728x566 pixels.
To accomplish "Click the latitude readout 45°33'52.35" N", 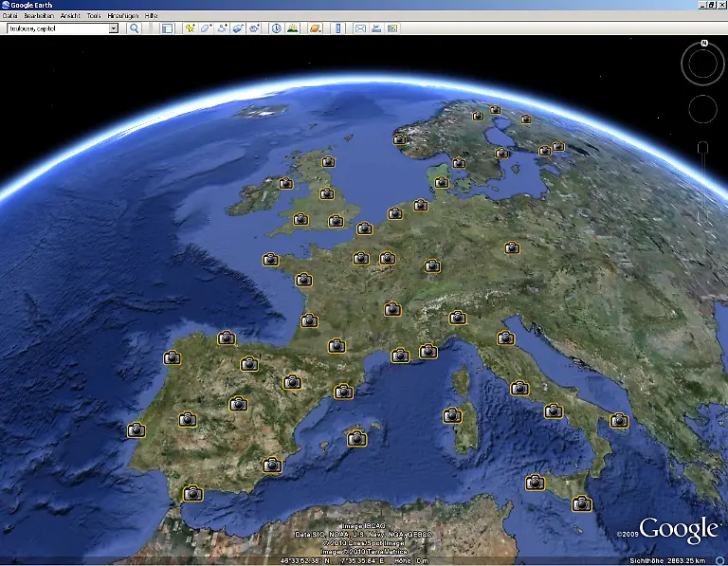I will (305, 561).
